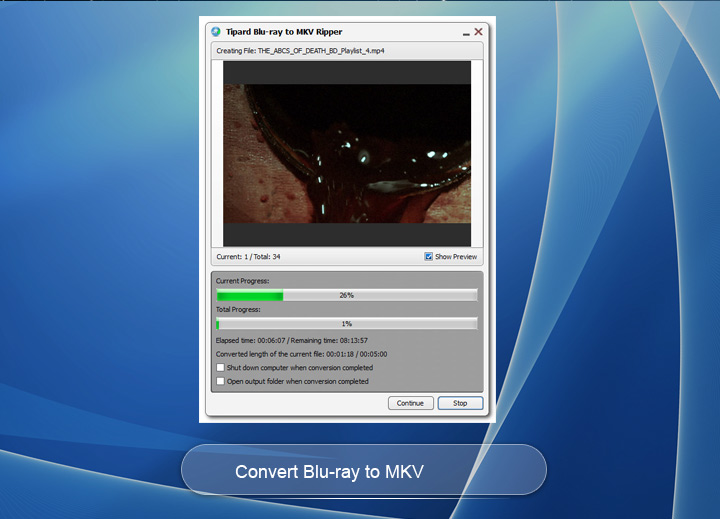Click the window title 'Tipard Blu-ray to MKV Ripper'
The image size is (720, 519).
(284, 32)
